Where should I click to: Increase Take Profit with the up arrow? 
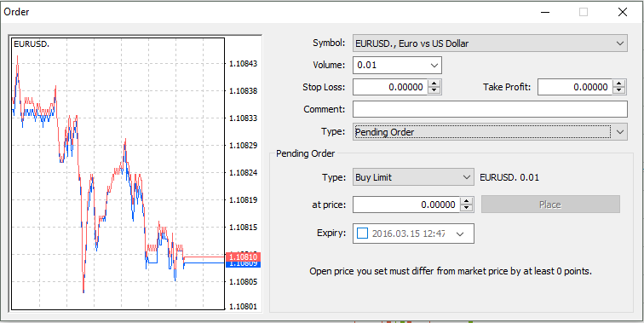(x=619, y=84)
